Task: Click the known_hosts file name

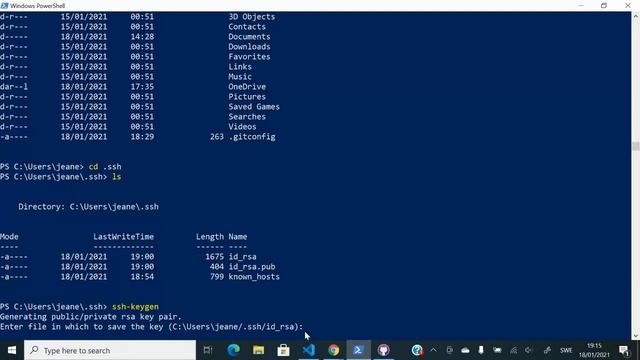Action: tap(254, 277)
